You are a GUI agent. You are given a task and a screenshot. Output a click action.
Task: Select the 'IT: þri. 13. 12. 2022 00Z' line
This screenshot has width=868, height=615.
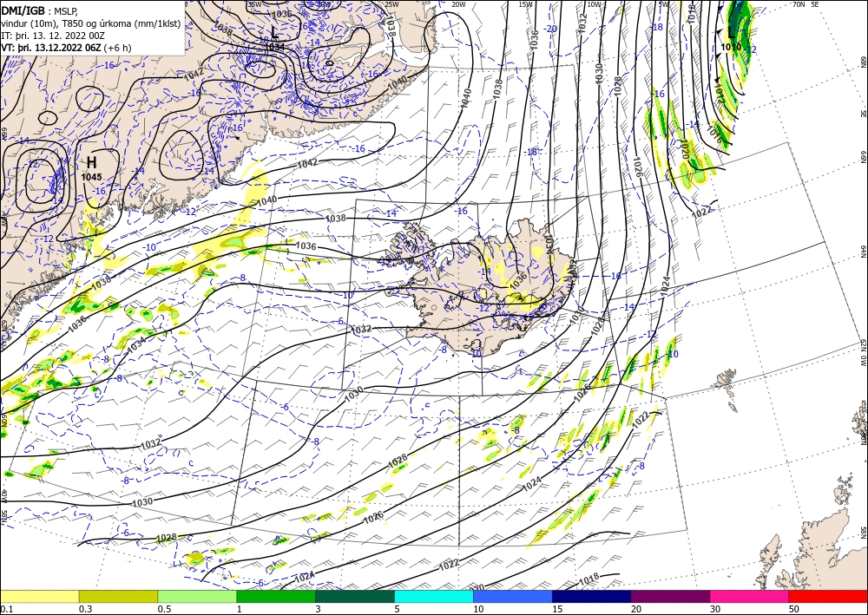coord(53,35)
